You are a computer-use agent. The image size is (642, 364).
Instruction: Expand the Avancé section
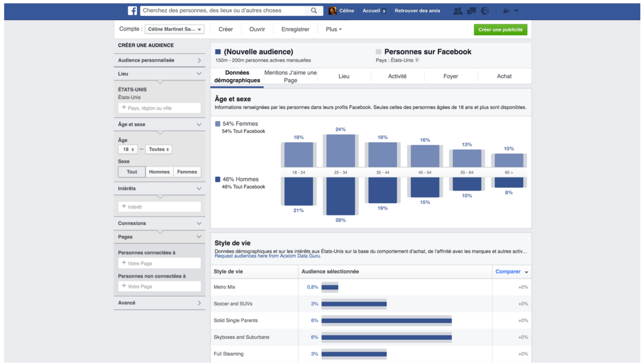click(x=160, y=303)
